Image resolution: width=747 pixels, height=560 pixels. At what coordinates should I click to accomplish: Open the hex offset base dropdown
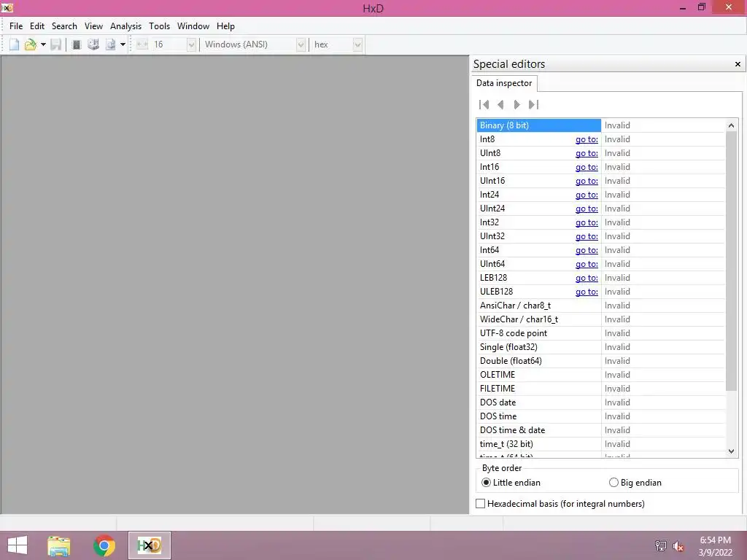click(357, 44)
